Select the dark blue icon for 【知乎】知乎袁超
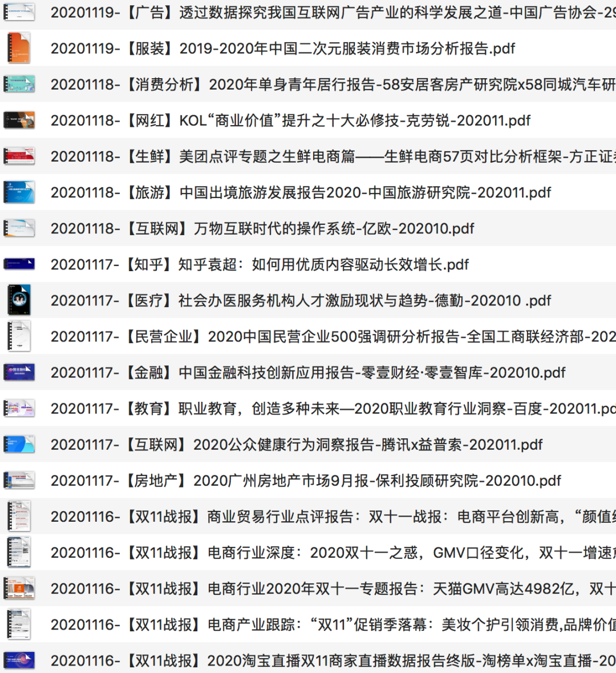616x673 pixels. [19, 264]
